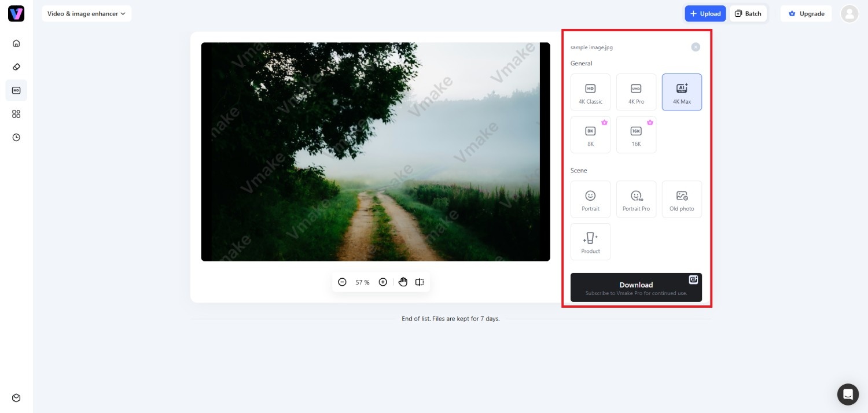
Task: Select the 4K Classic option
Action: 590,92
